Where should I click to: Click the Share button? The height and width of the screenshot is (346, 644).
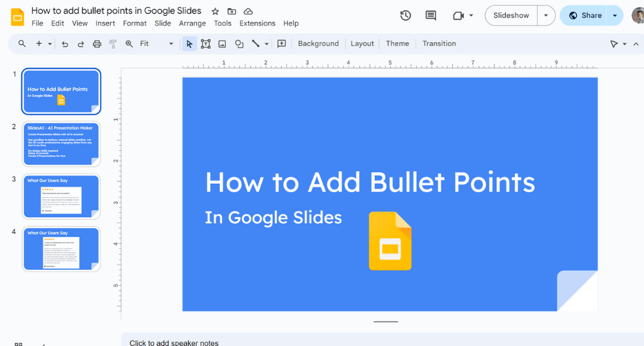click(585, 16)
